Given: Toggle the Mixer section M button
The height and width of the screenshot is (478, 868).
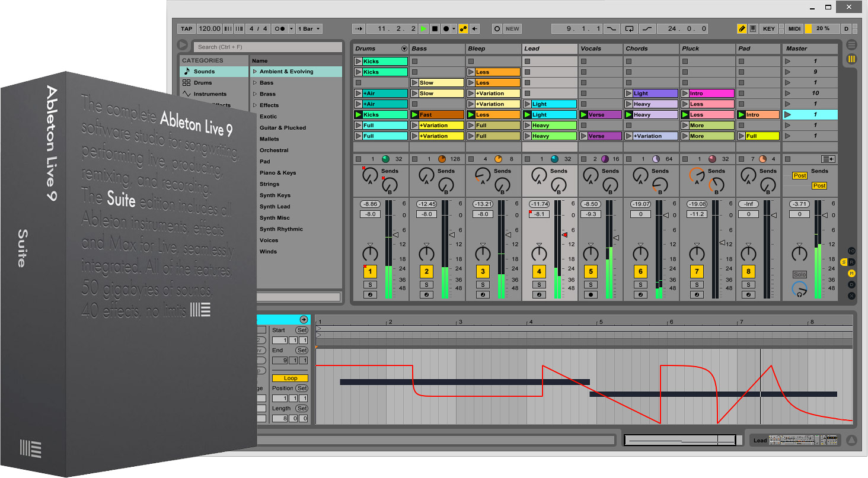Looking at the screenshot, I should tap(852, 273).
